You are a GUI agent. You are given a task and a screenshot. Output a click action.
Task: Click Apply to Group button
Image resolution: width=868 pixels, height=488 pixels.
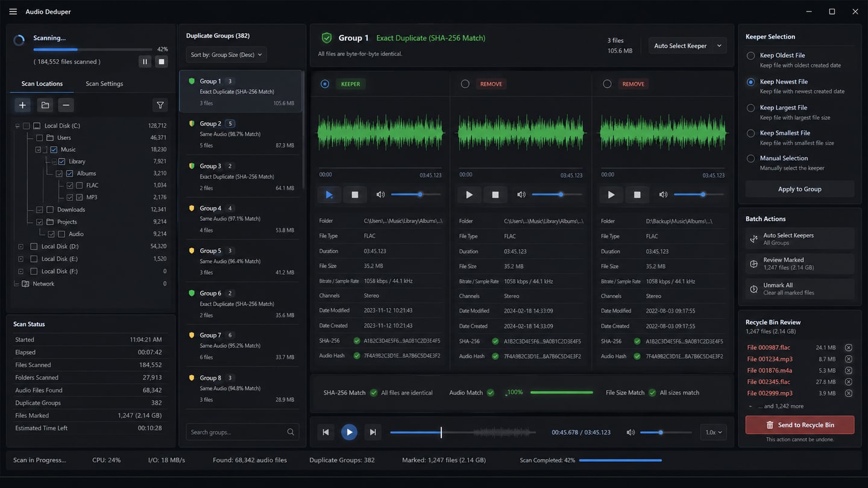coord(799,189)
